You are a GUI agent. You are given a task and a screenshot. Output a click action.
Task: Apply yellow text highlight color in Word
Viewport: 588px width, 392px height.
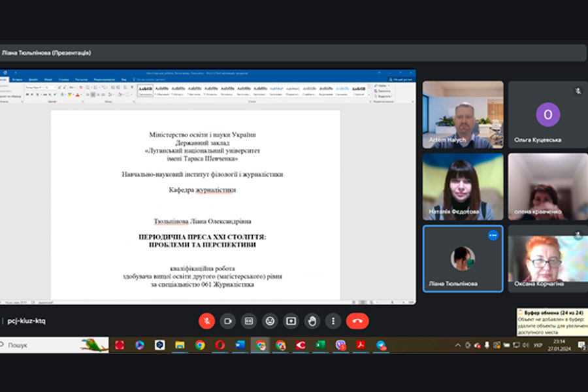70,95
